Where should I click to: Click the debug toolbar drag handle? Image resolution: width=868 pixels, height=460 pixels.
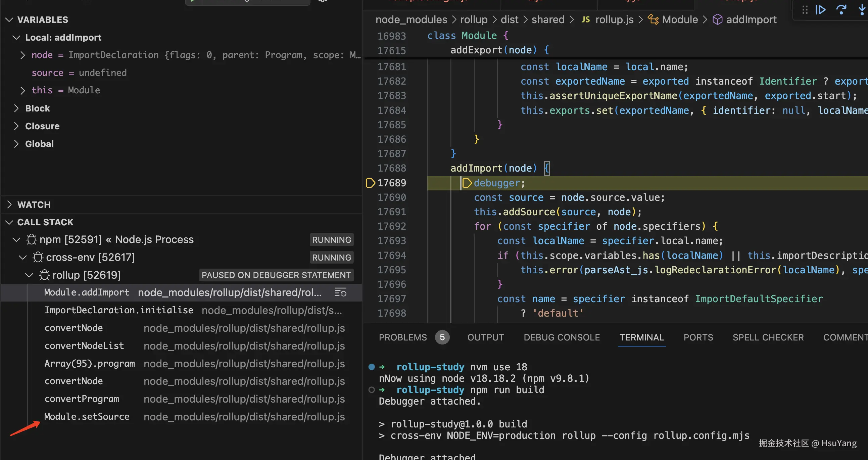pyautogui.click(x=805, y=10)
